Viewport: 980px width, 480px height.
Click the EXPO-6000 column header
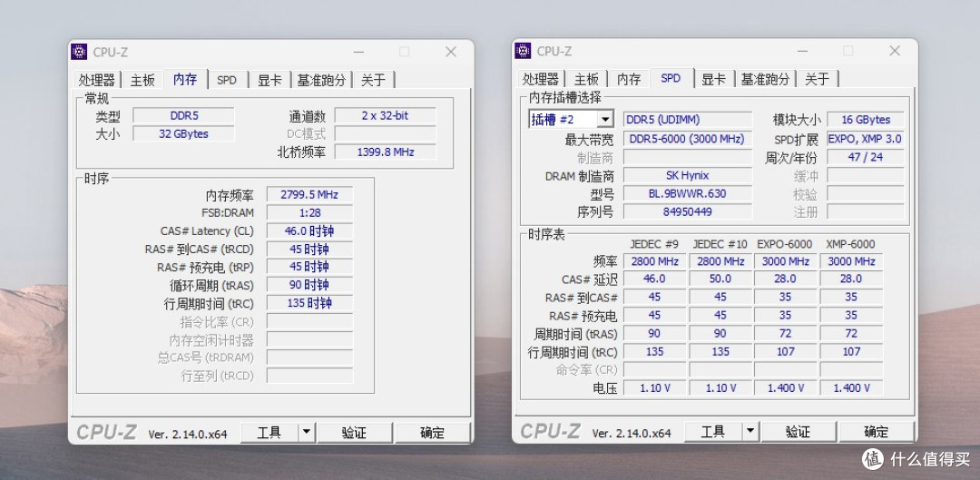[785, 244]
